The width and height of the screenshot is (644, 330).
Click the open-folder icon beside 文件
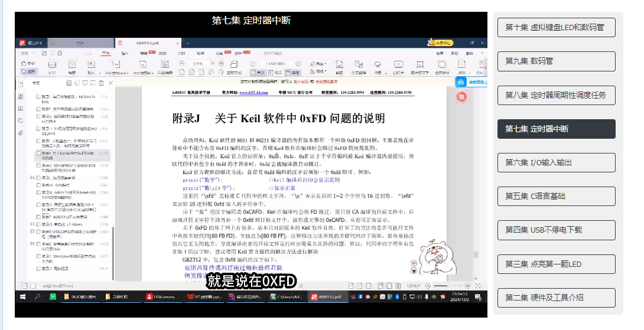[x=44, y=53]
